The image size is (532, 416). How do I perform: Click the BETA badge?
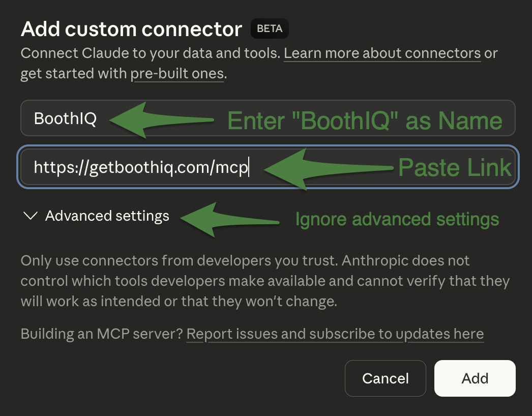coord(269,28)
